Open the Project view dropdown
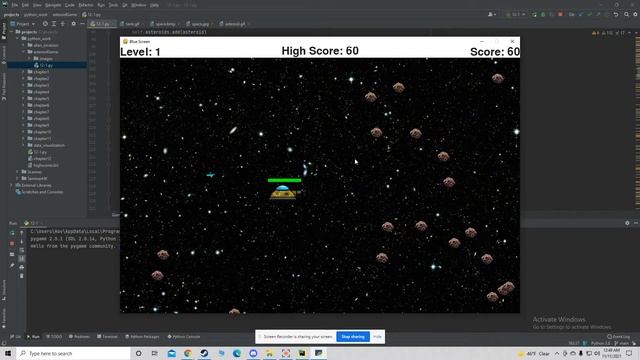Image resolution: width=640 pixels, height=360 pixels. [23, 24]
